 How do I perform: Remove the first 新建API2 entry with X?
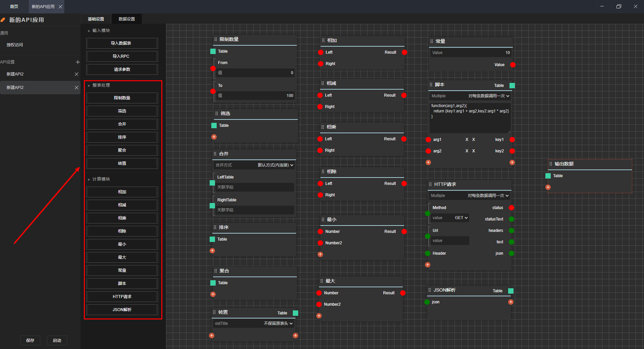76,74
